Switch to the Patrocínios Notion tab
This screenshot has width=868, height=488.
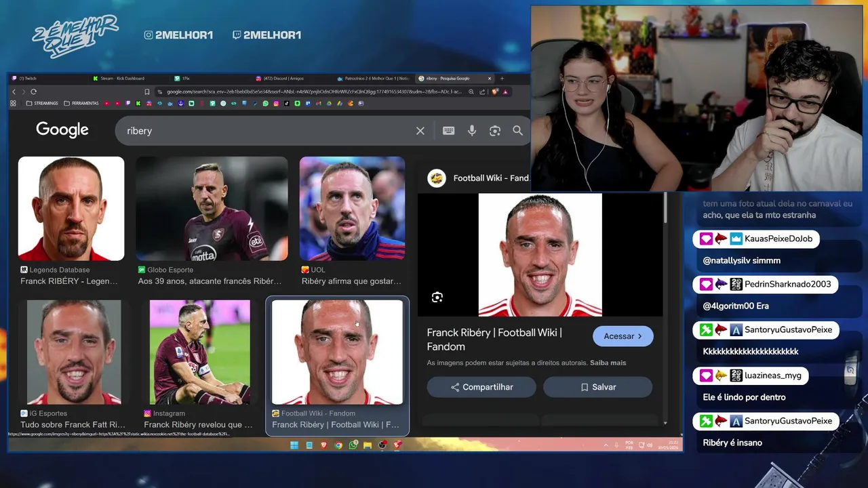pyautogui.click(x=373, y=79)
